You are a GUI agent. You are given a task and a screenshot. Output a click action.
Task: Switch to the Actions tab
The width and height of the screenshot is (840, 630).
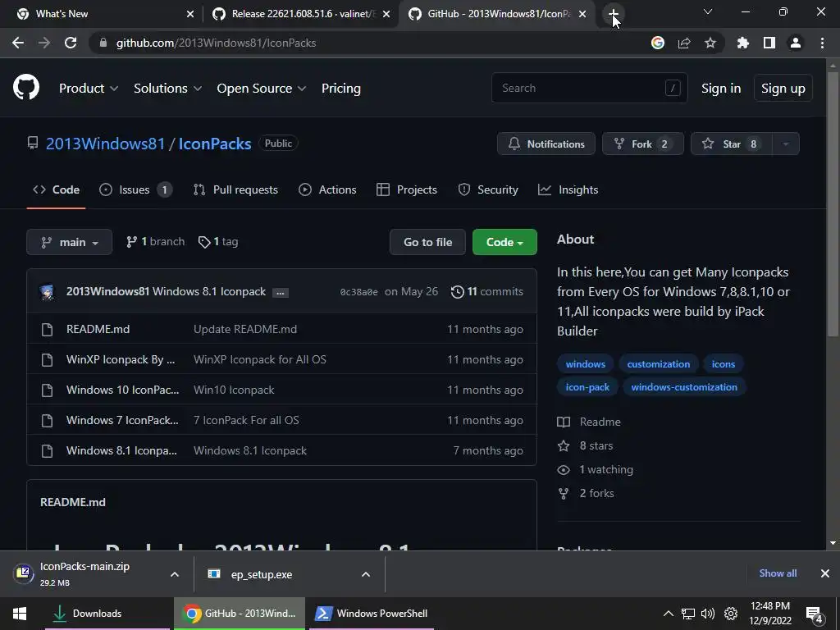click(x=327, y=189)
